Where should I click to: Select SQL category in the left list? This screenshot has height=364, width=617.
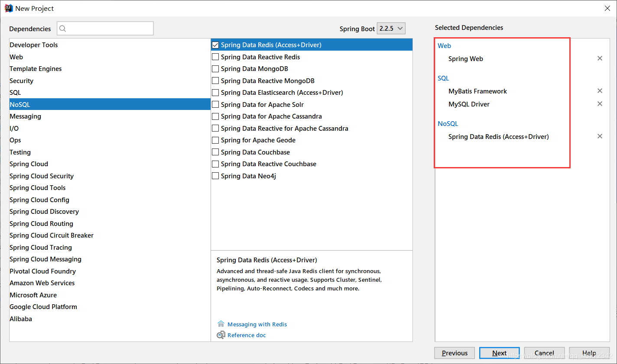pos(110,93)
